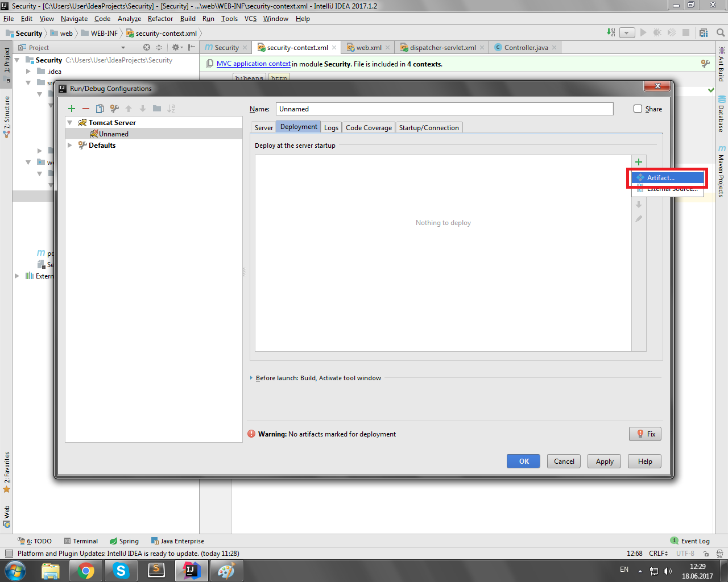
Task: Switch to Logs tab
Action: pyautogui.click(x=331, y=127)
